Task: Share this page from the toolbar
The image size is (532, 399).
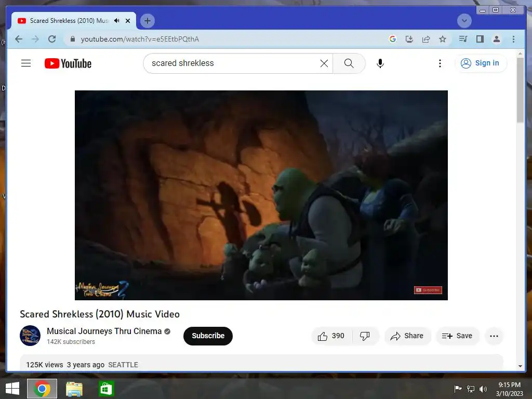Action: tap(426, 39)
